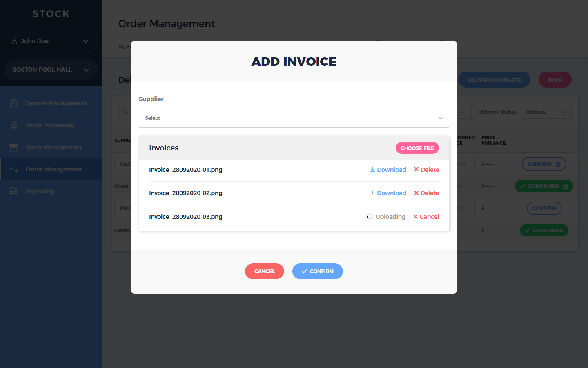Open the Supplier select dropdown

click(294, 118)
